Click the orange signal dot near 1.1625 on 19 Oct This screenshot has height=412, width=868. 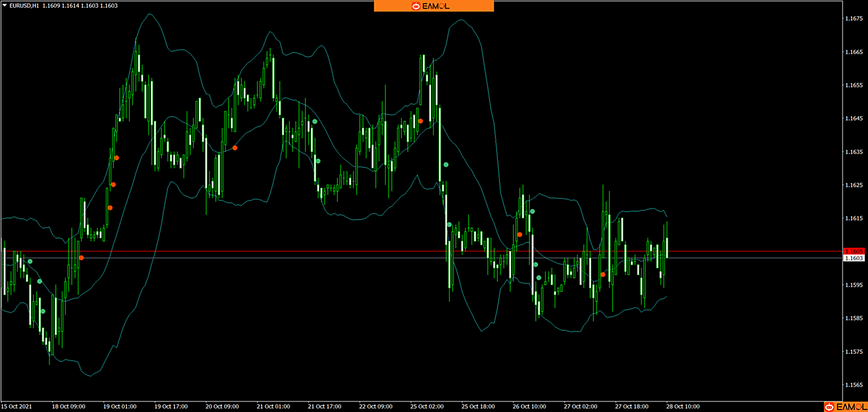(113, 185)
